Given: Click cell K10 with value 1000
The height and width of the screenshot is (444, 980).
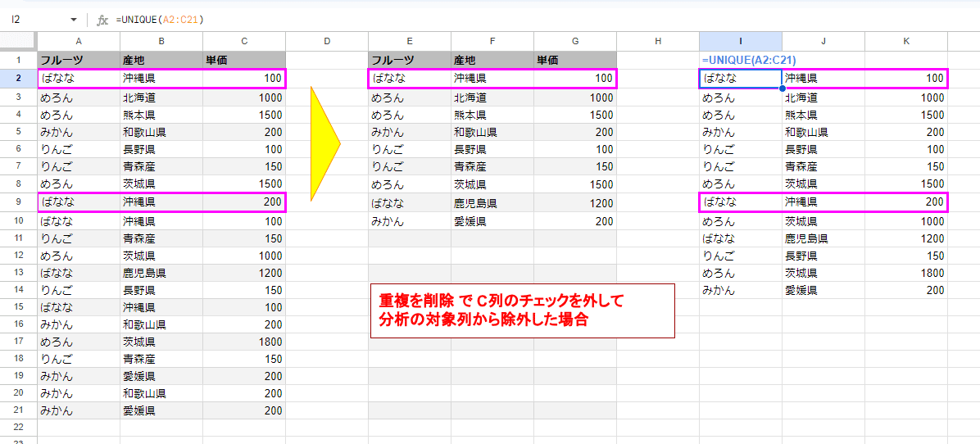Looking at the screenshot, I should pos(906,221).
